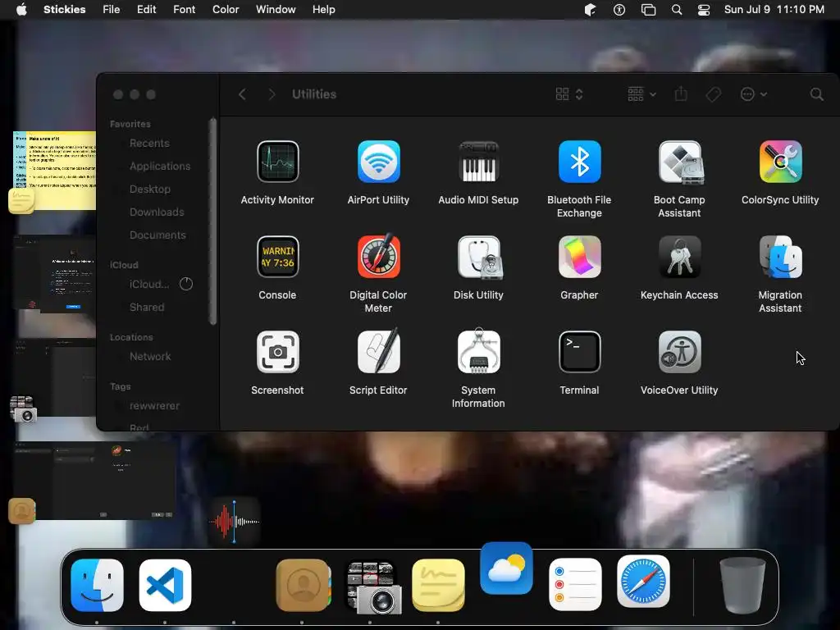The height and width of the screenshot is (630, 840).
Task: Go forward in Finder window
Action: pyautogui.click(x=272, y=94)
